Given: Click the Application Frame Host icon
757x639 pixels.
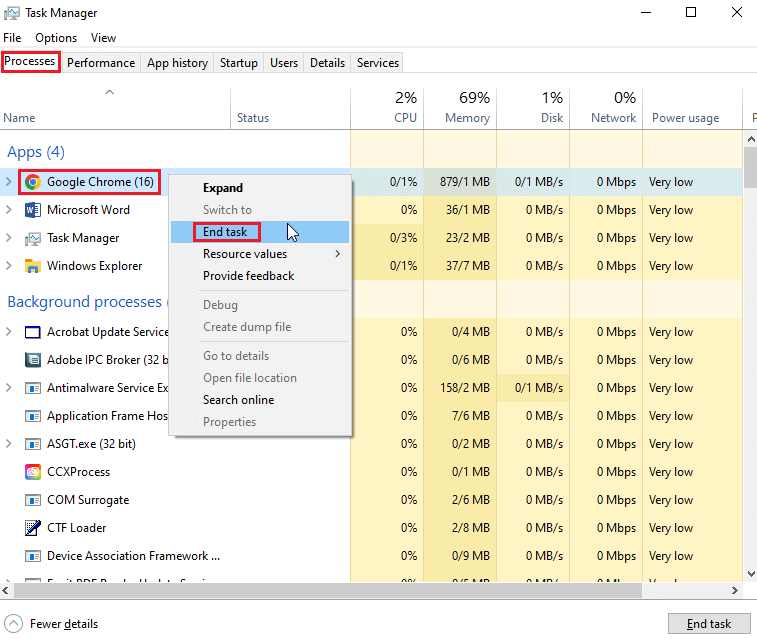Looking at the screenshot, I should click(x=33, y=416).
